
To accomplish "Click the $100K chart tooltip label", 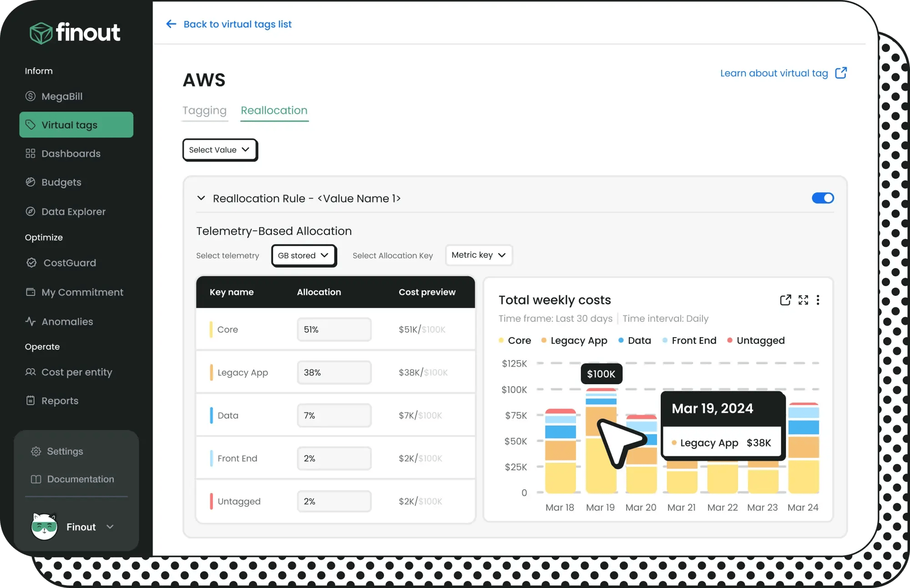I will pos(601,374).
